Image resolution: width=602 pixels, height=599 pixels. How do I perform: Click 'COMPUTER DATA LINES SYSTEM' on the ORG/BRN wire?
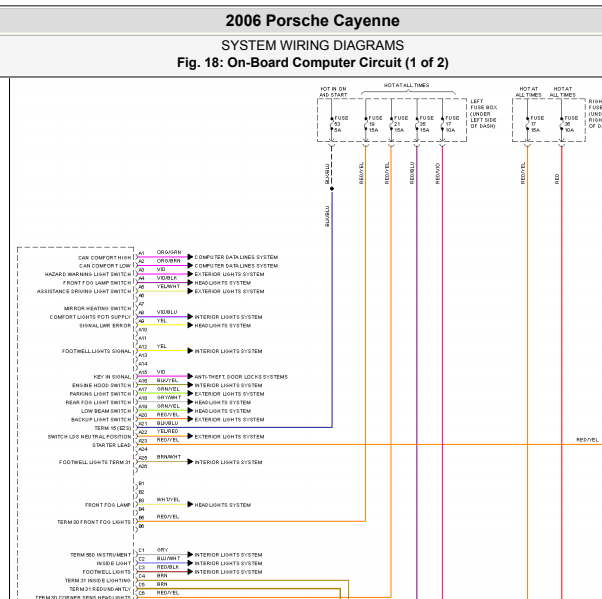pos(236,266)
